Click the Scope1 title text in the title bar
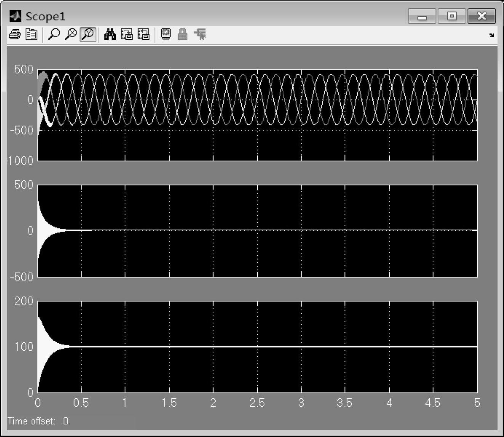This screenshot has height=437, width=504. tap(45, 16)
